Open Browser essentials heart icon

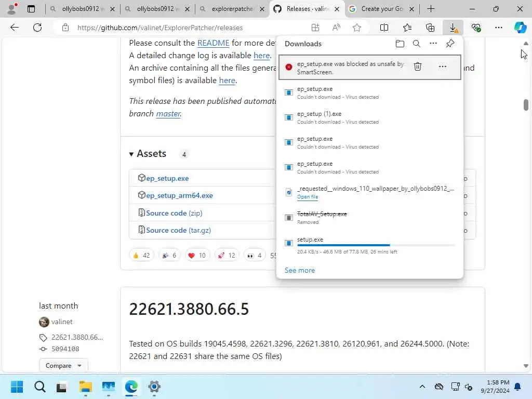[476, 28]
